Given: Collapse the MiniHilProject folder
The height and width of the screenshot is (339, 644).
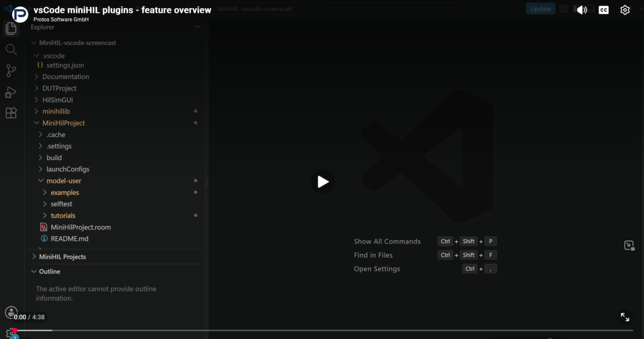Looking at the screenshot, I should coord(63,123).
